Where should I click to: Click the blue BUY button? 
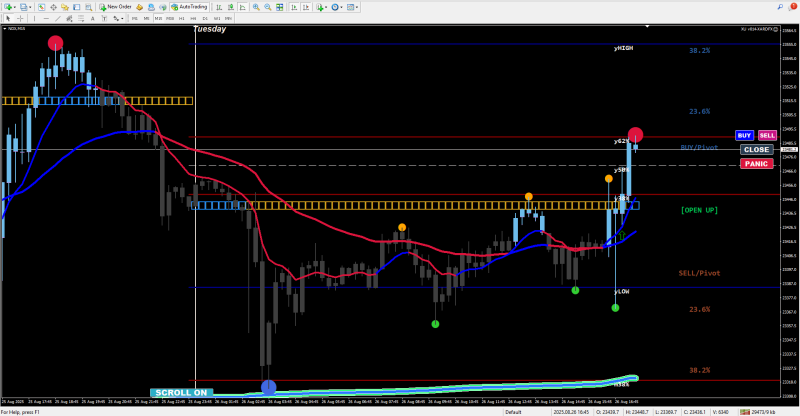[x=744, y=135]
